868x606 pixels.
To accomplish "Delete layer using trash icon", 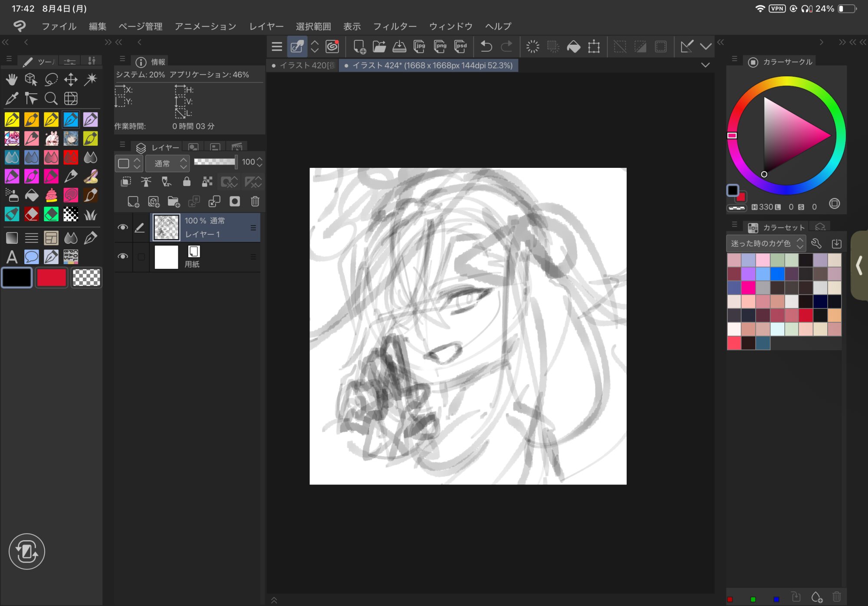I will click(x=255, y=201).
